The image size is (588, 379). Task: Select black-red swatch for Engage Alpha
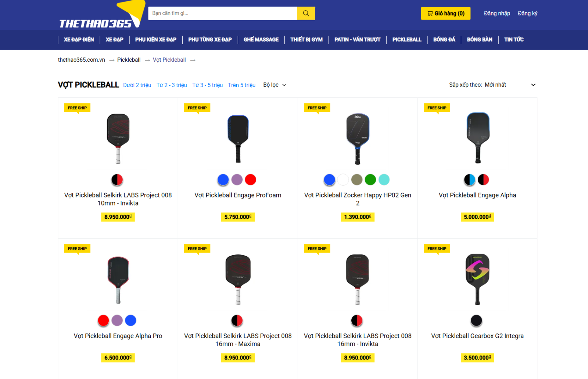(483, 180)
